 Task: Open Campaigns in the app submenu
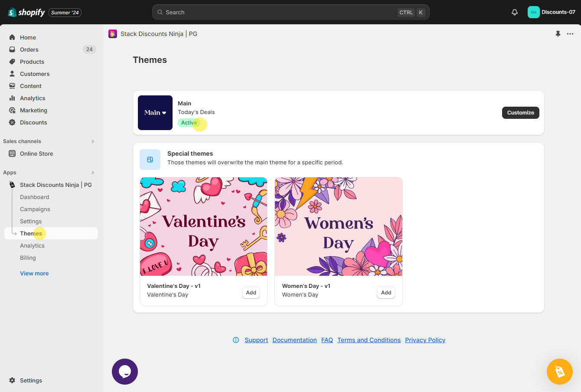pyautogui.click(x=35, y=209)
